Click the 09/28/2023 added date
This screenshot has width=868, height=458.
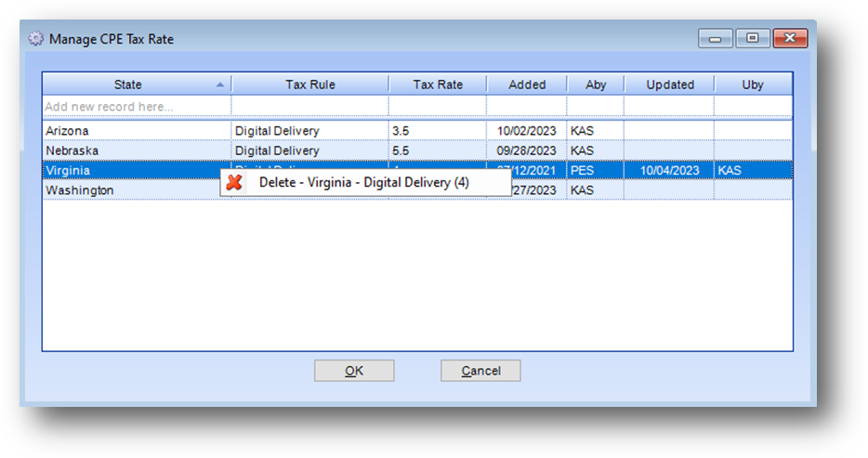[x=526, y=150]
